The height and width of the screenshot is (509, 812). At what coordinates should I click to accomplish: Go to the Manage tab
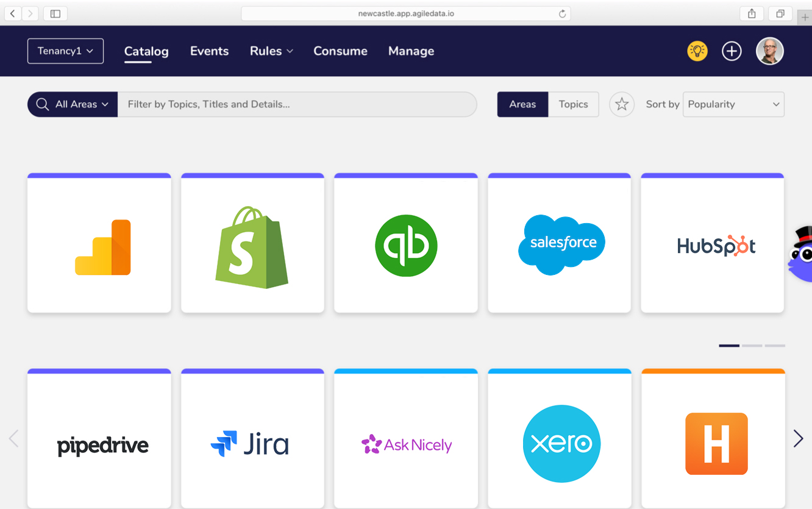click(x=411, y=51)
